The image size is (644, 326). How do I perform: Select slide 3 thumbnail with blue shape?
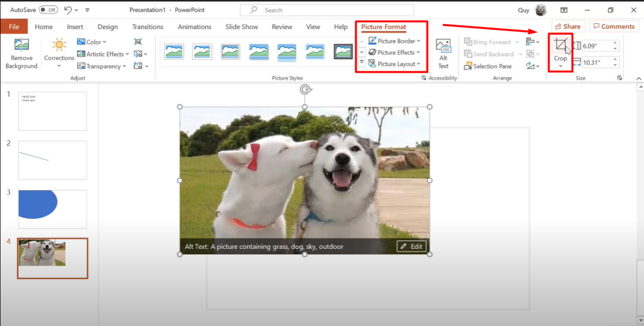click(x=53, y=209)
